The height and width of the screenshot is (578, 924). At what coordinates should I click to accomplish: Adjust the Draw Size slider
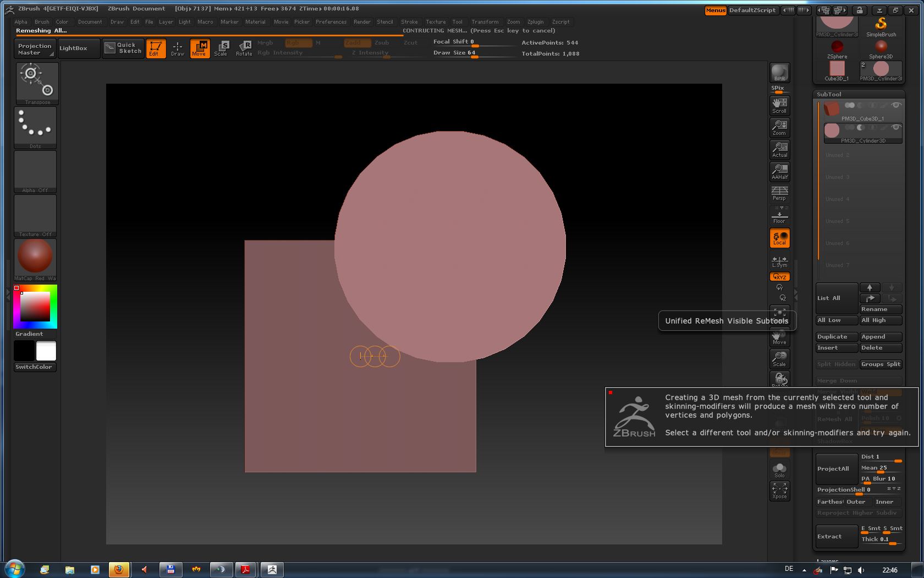pyautogui.click(x=475, y=53)
